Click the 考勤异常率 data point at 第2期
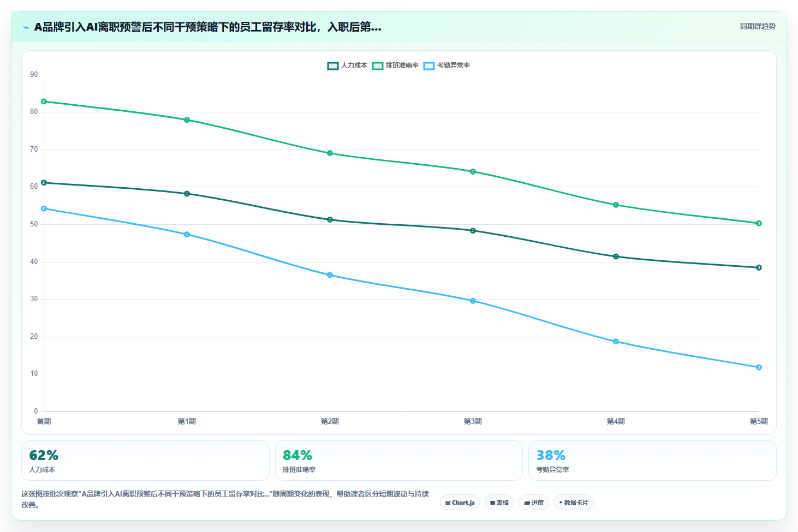 coord(330,275)
